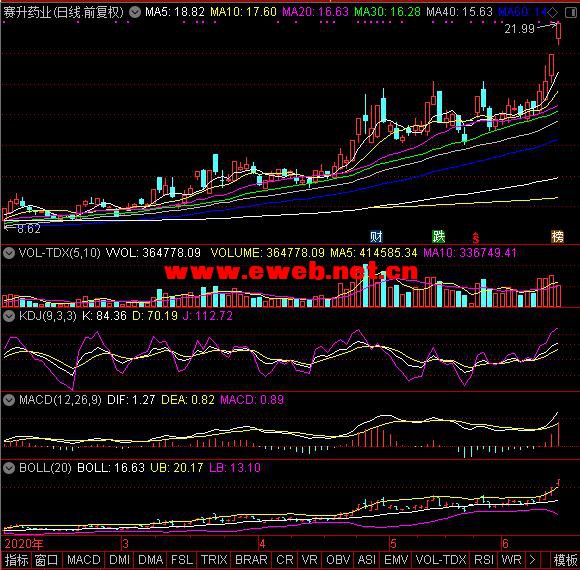The image size is (580, 570).
Task: Open the 模板 template button
Action: click(565, 560)
